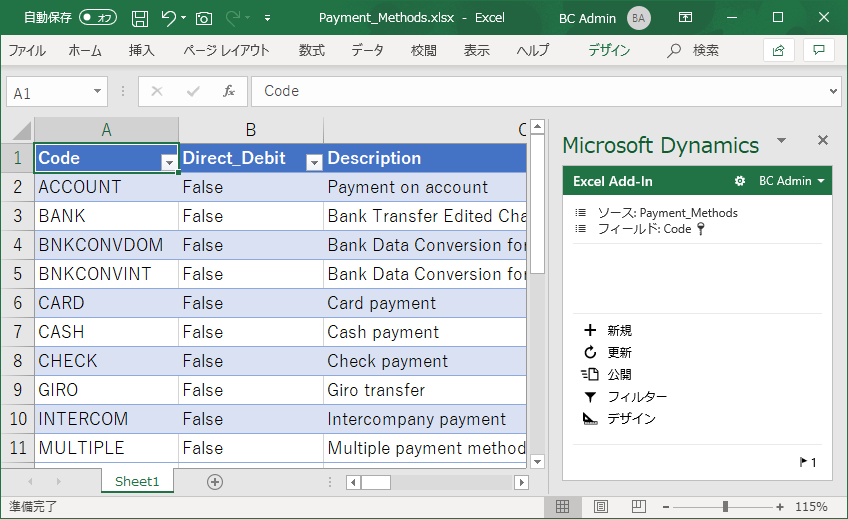The width and height of the screenshot is (848, 519).
Task: Click horizontal scrollbar left arrow
Action: [353, 482]
